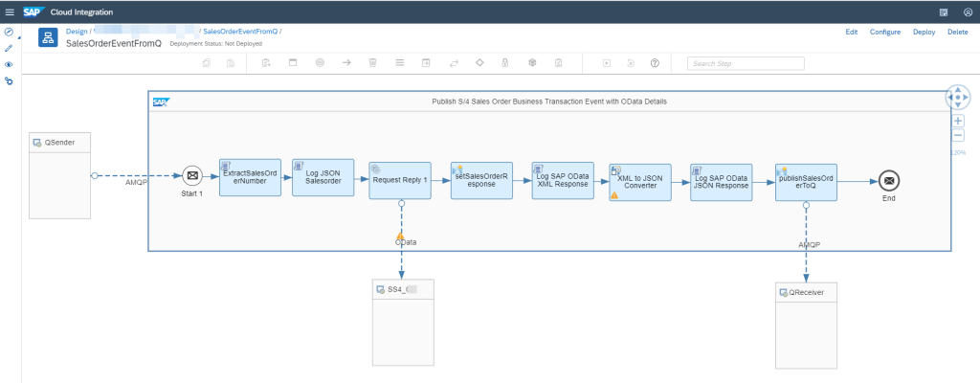Select the Connector arrow tool
980x383 pixels.
(x=346, y=63)
